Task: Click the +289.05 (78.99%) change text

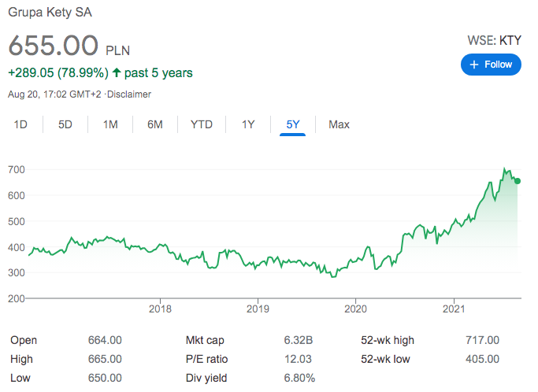Action: pos(58,72)
